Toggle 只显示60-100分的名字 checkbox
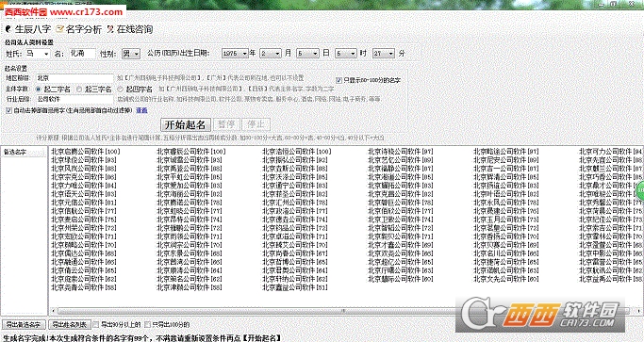Screen dimensions: 644x342 pyautogui.click(x=339, y=80)
